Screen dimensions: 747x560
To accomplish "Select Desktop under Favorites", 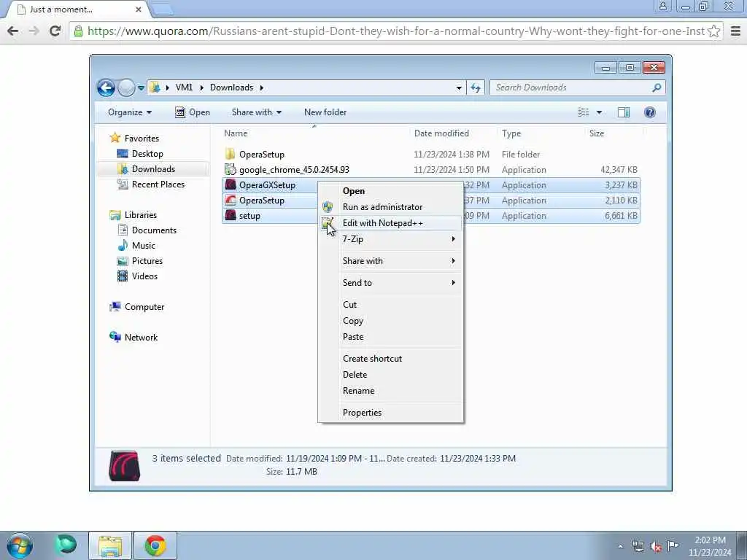I will (x=147, y=154).
